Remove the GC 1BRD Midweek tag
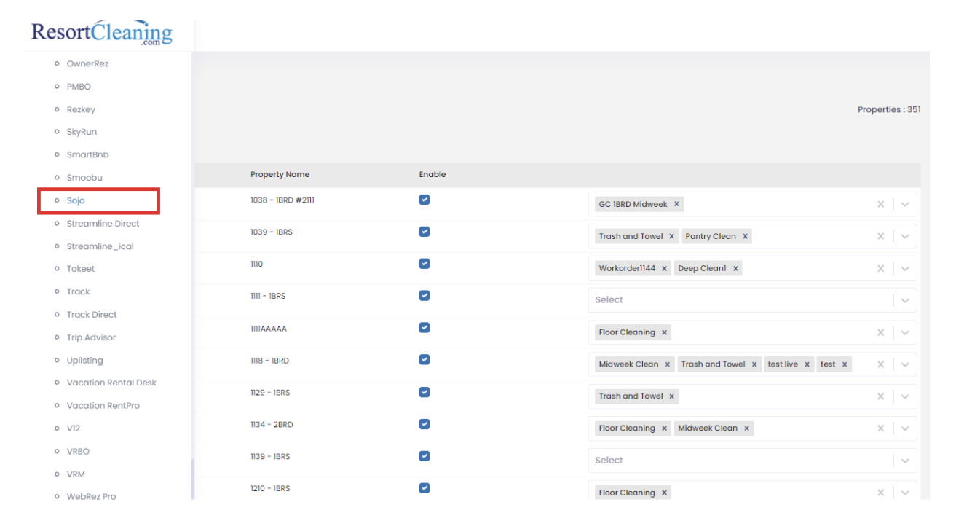Screen dimensions: 980x529 676,205
